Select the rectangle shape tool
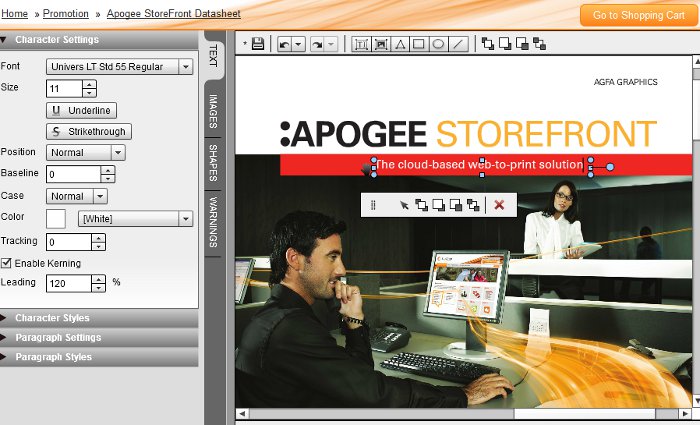Image resolution: width=700 pixels, height=425 pixels. point(419,44)
